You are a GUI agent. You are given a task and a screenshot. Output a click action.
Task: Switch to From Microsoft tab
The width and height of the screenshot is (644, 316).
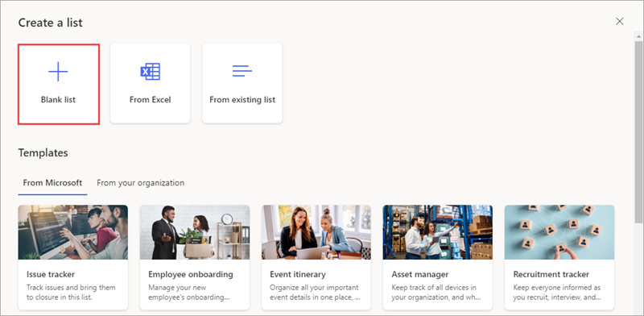pos(52,183)
